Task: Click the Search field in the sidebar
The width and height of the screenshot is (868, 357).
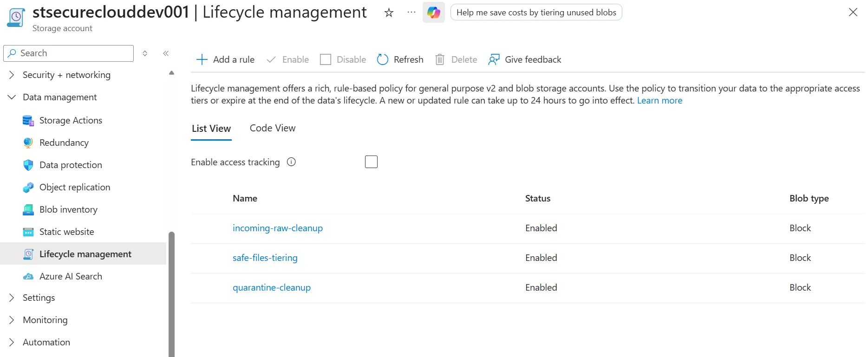Action: point(69,53)
